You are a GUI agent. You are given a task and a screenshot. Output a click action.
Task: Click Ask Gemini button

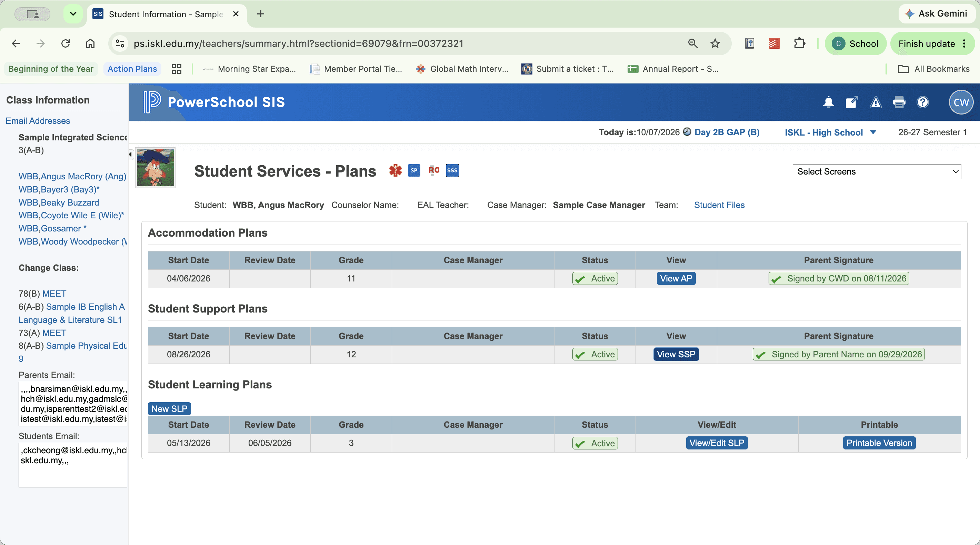936,14
